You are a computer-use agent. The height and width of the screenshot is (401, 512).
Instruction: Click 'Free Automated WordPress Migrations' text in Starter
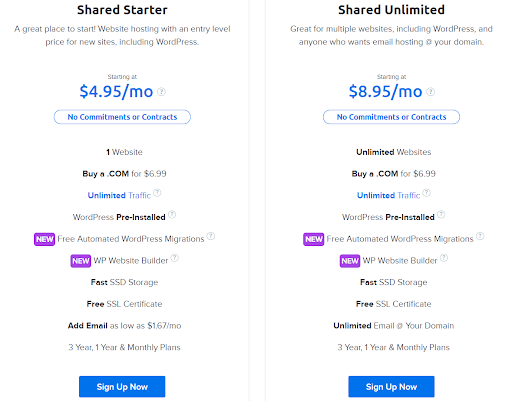click(x=131, y=239)
